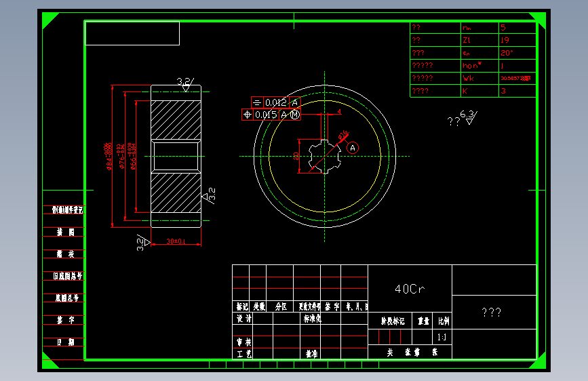Click the Zt cell in gear table
Screen dimensions: 588x381
(x=479, y=40)
